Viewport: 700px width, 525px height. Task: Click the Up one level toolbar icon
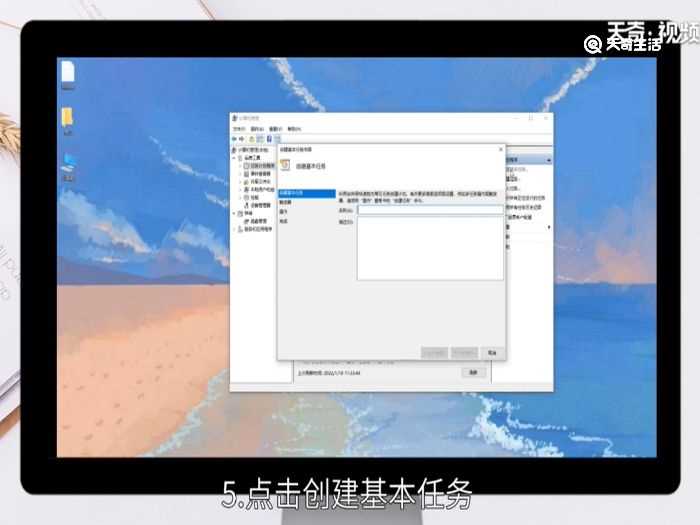point(252,139)
